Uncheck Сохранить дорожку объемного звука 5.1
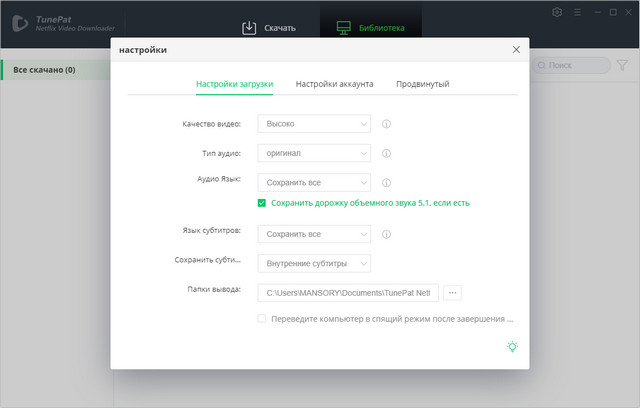 (x=262, y=202)
